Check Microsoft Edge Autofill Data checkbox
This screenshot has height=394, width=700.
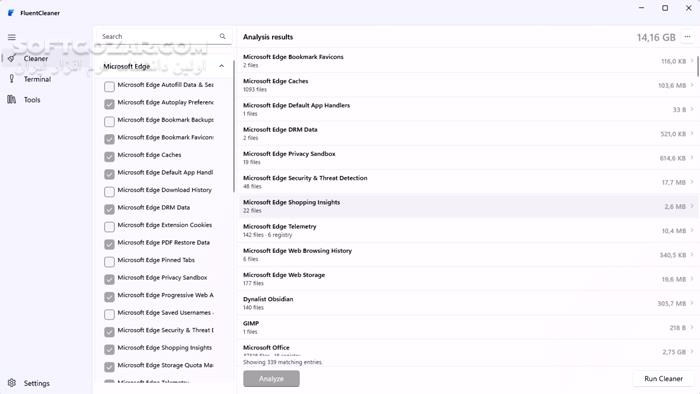tap(109, 87)
